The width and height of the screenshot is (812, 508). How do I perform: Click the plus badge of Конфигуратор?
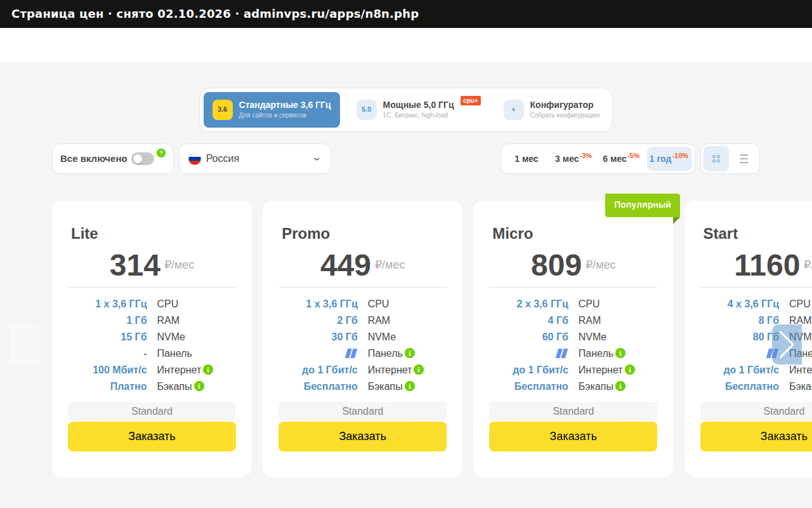(x=514, y=110)
